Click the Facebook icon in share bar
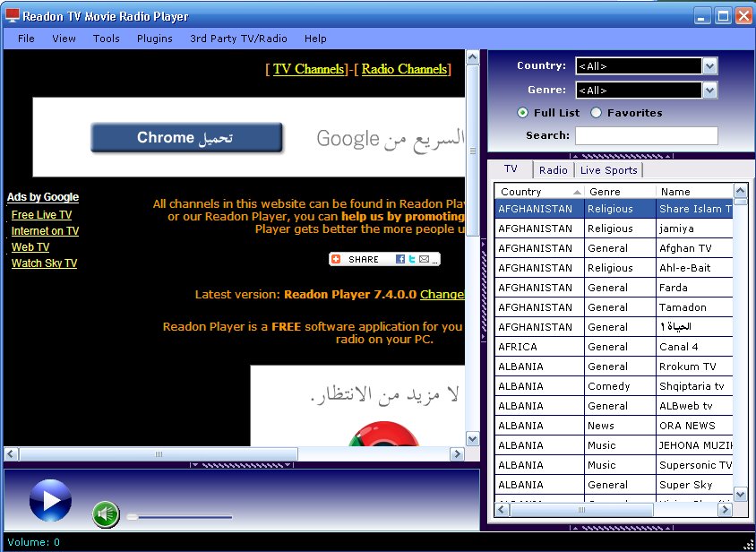 [x=400, y=259]
